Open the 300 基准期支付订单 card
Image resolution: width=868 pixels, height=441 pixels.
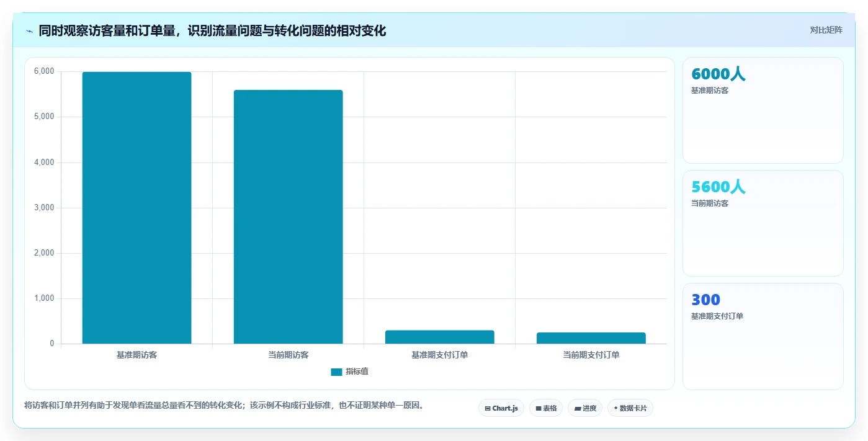click(x=763, y=337)
